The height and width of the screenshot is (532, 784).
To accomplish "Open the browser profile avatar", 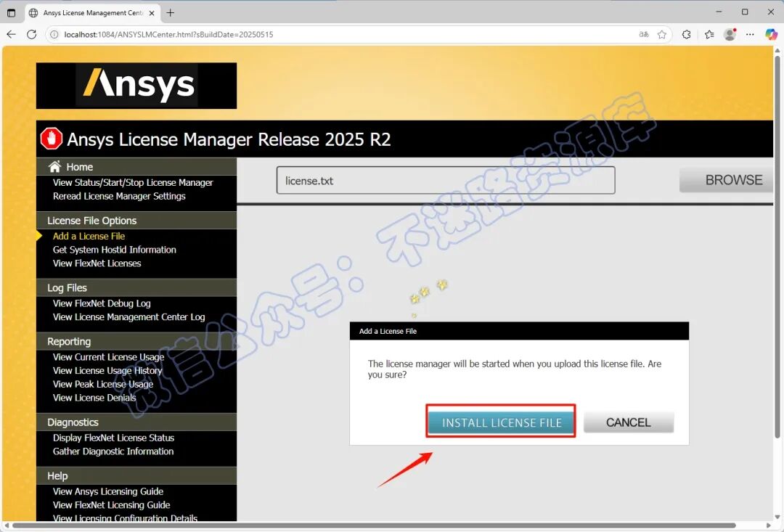I will (x=730, y=35).
